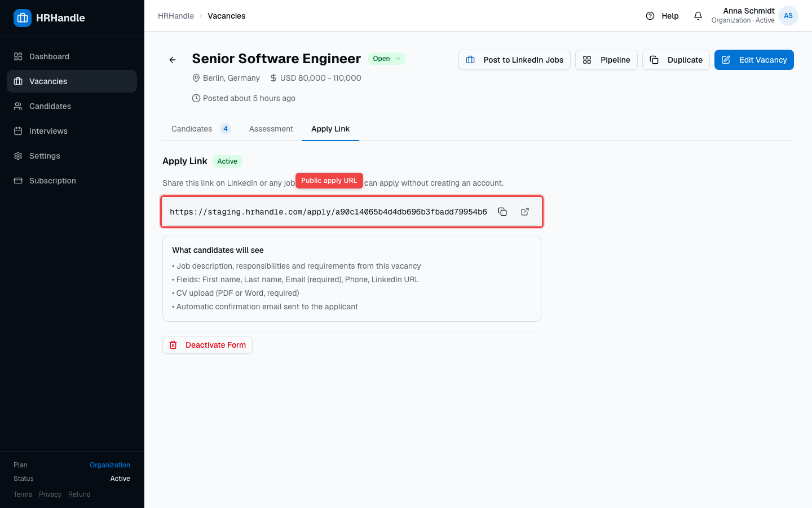Click the AS user avatar
The height and width of the screenshot is (508, 812).
[788, 16]
